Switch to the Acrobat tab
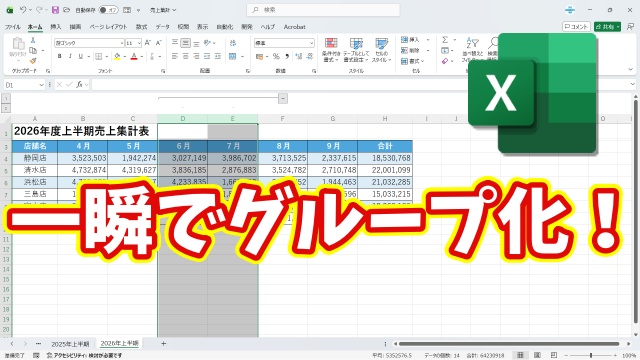The width and height of the screenshot is (640, 360). pyautogui.click(x=294, y=27)
